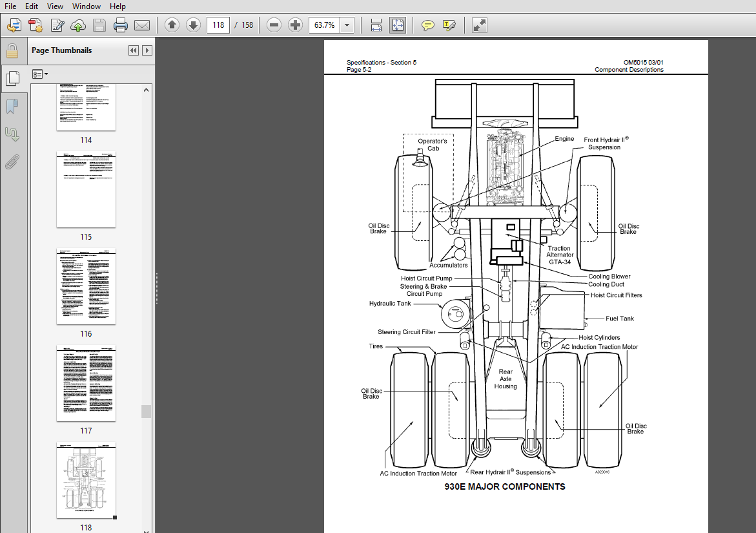
Task: Click the Fit Width scrolling icon
Action: click(x=376, y=25)
